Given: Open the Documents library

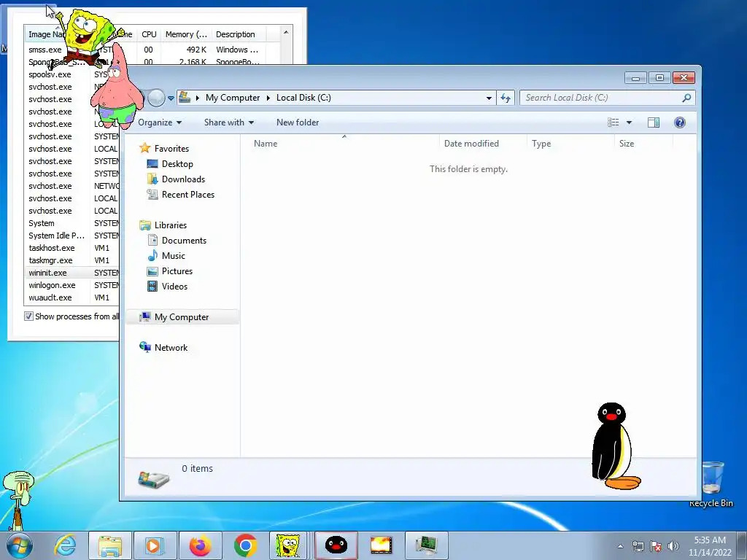Looking at the screenshot, I should (x=184, y=241).
